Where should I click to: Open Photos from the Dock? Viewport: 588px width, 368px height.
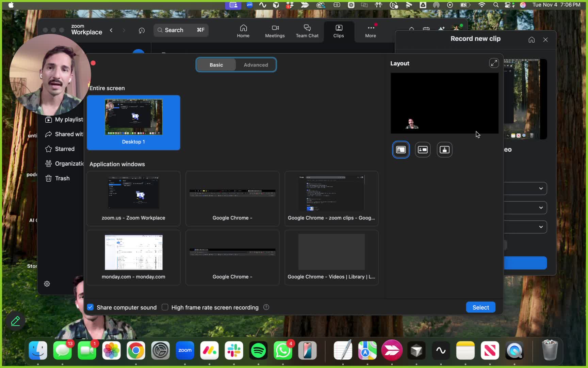coord(111,350)
